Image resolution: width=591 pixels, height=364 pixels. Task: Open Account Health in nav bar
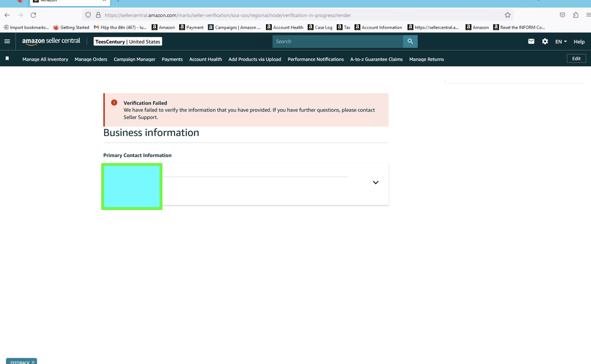206,59
